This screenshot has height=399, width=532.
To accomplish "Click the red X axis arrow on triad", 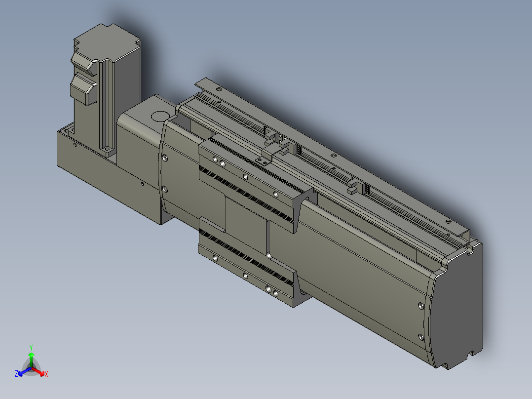I will [40, 372].
